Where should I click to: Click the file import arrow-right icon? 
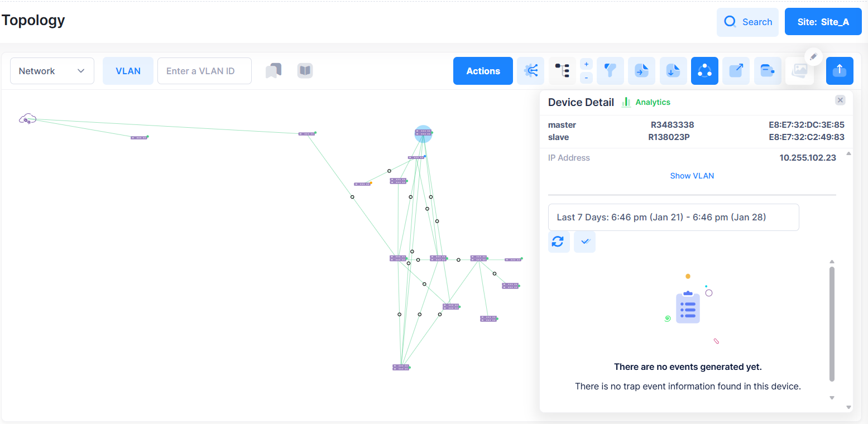pyautogui.click(x=641, y=71)
